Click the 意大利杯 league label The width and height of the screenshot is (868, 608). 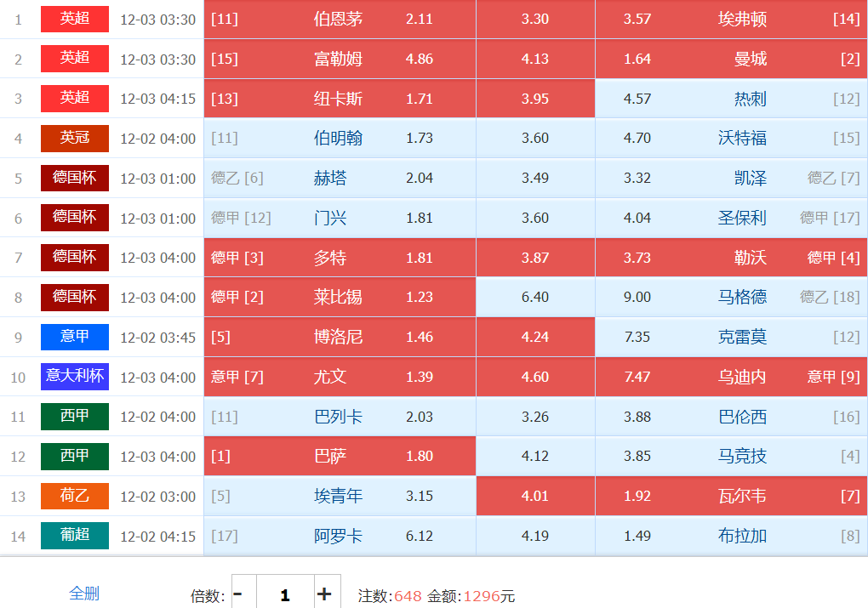75,376
